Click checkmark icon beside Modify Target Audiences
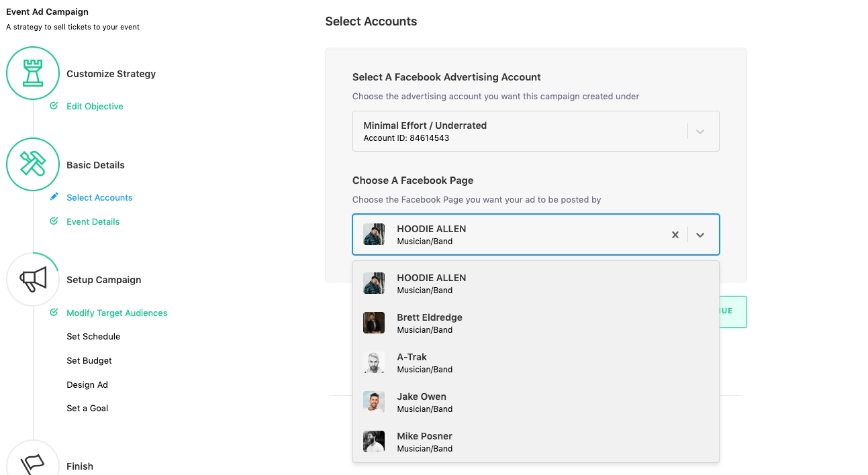Image resolution: width=868 pixels, height=475 pixels. 54,313
